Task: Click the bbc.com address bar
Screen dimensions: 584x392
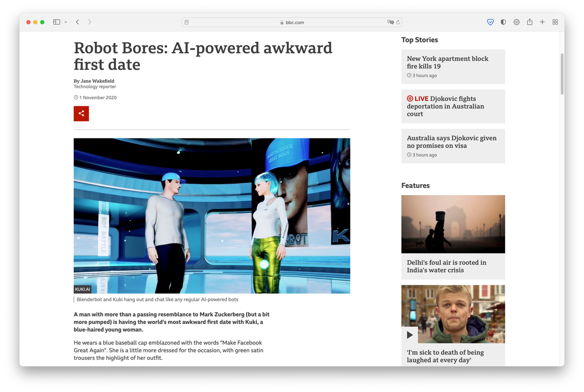Action: click(x=292, y=22)
